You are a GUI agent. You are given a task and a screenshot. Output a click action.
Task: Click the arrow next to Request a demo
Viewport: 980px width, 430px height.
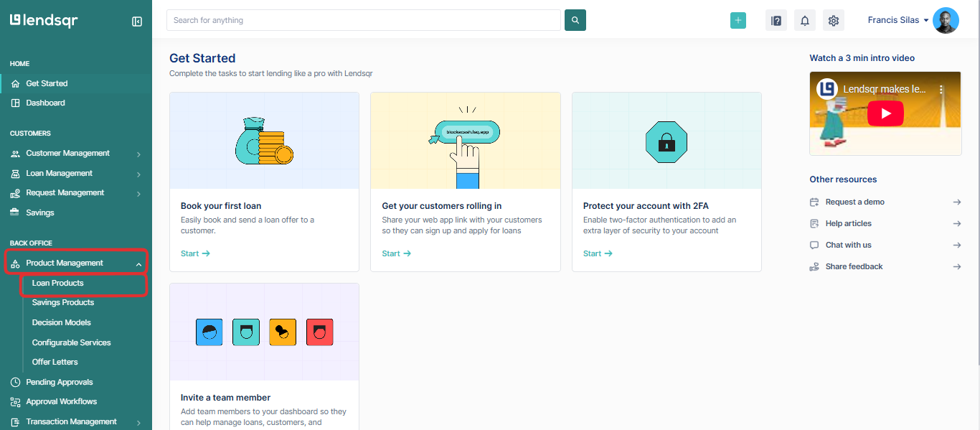pos(957,202)
